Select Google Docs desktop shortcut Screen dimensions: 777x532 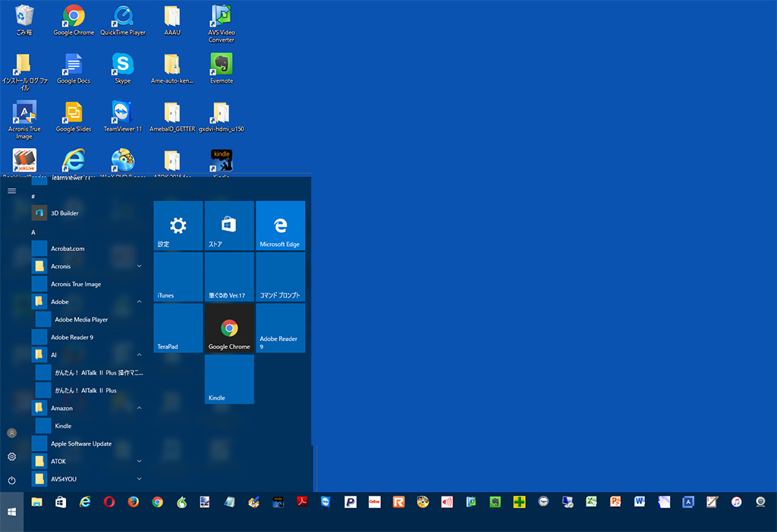[74, 68]
